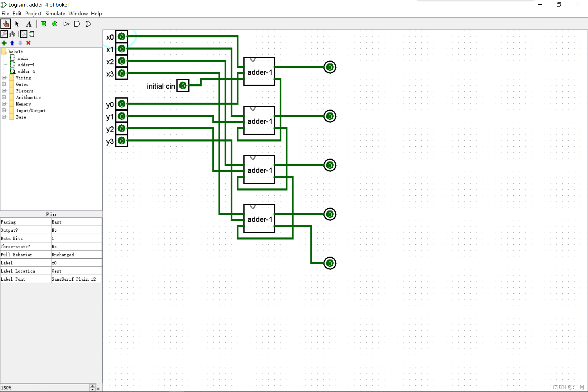The height and width of the screenshot is (392, 588).
Task: Pick the NOT gate tool
Action: tap(66, 24)
